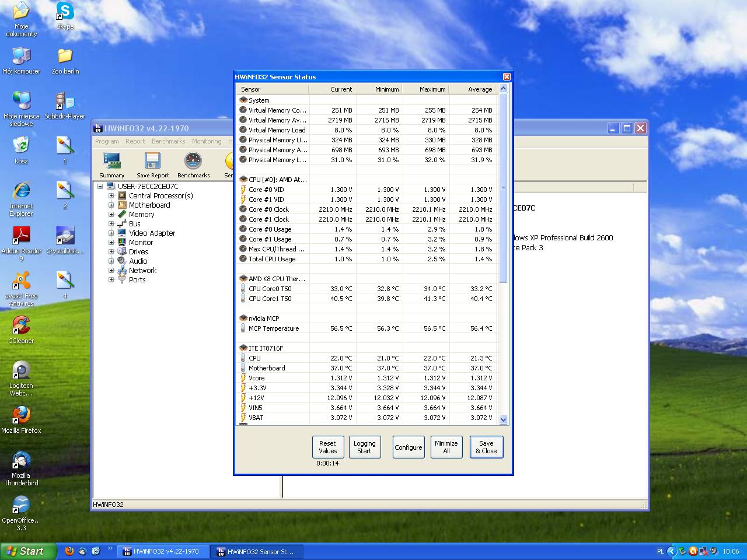Click the Current column header
The width and height of the screenshot is (747, 560).
click(332, 89)
